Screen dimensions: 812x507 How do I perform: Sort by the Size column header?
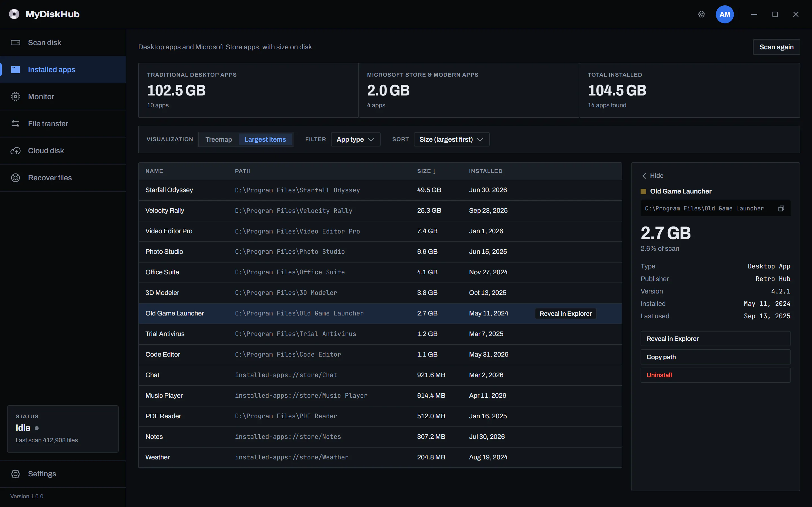coord(426,171)
